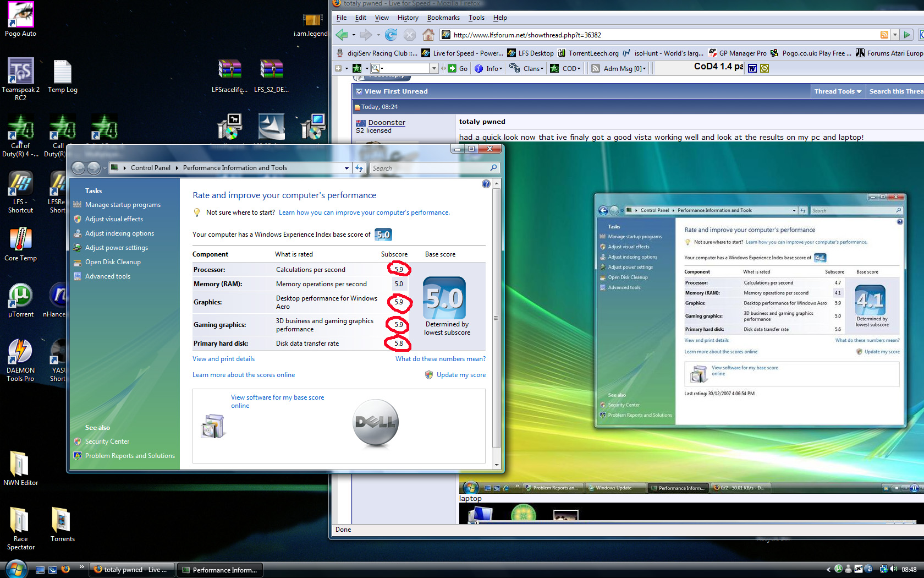This screenshot has height=578, width=924.
Task: Launch µTorrent from the desktop shortcut
Action: (x=20, y=300)
